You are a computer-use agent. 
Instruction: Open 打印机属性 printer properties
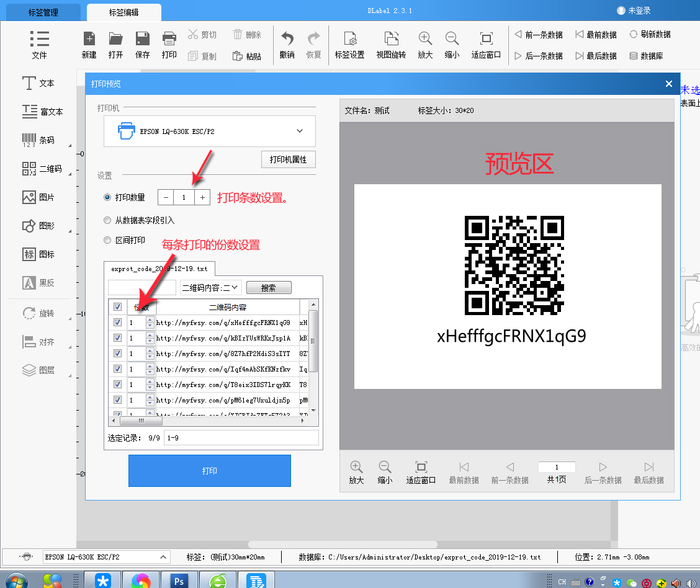tap(288, 159)
